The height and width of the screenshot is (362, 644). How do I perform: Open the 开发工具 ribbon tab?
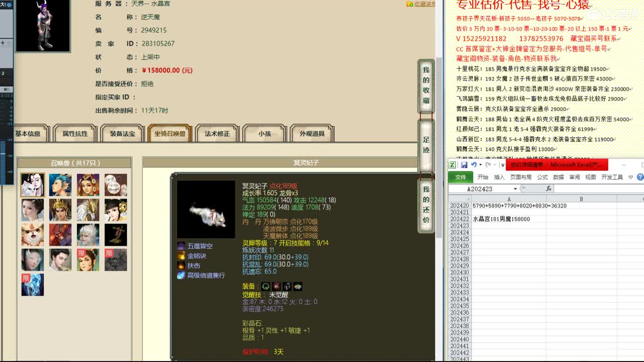pos(612,177)
